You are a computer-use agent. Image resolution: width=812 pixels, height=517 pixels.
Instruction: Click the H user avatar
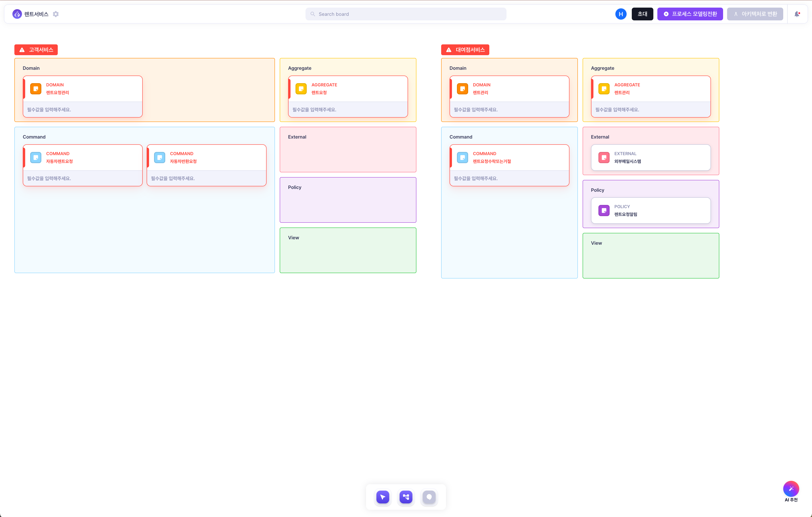(x=621, y=14)
